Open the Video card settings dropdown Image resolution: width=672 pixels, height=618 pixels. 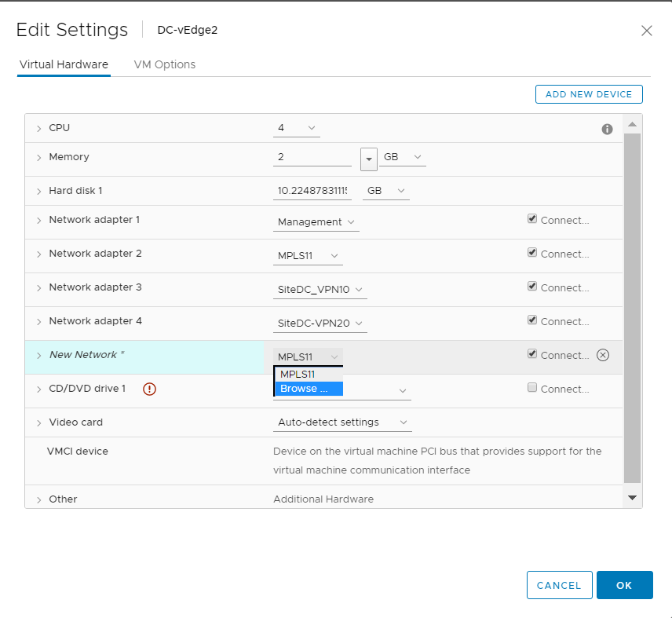coord(342,422)
